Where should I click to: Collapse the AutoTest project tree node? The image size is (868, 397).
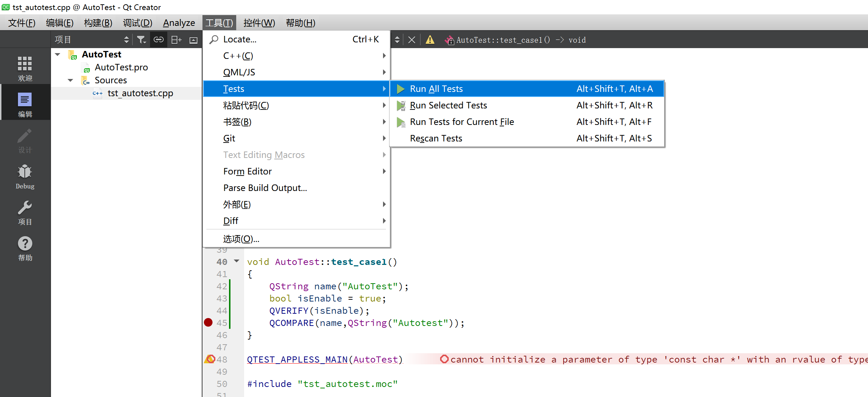point(58,55)
